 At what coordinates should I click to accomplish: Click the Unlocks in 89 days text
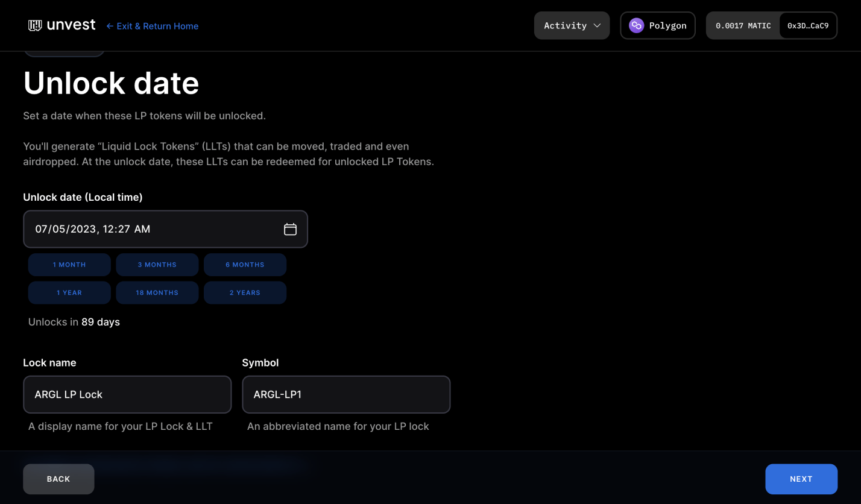pos(74,322)
